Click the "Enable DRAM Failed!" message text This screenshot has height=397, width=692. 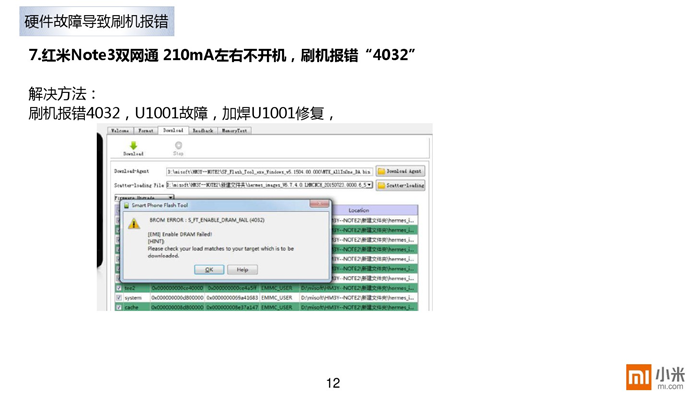coord(180,234)
